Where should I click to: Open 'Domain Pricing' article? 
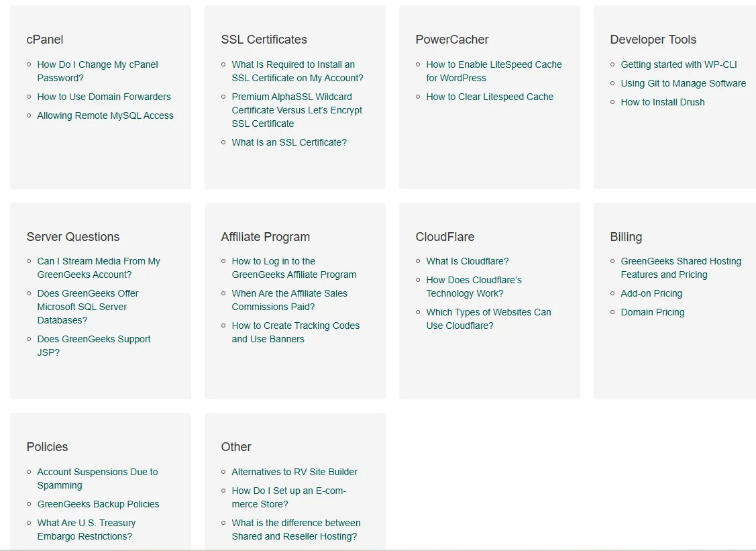pyautogui.click(x=652, y=313)
